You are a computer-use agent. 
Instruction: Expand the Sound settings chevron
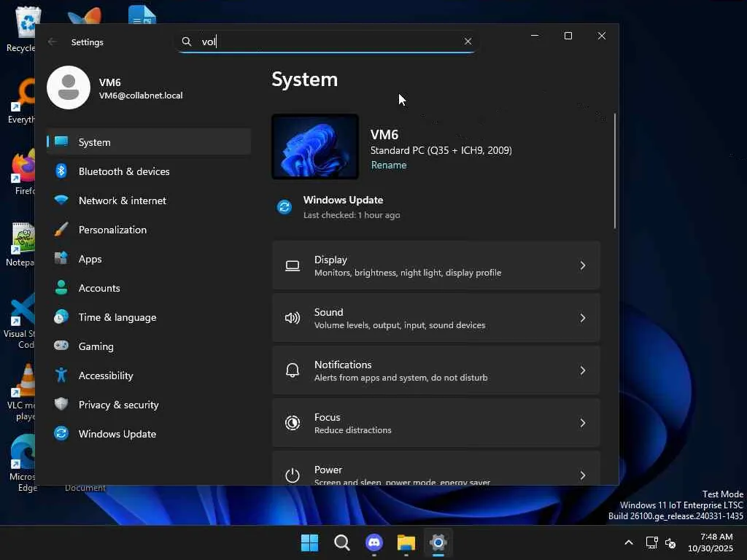click(x=582, y=318)
